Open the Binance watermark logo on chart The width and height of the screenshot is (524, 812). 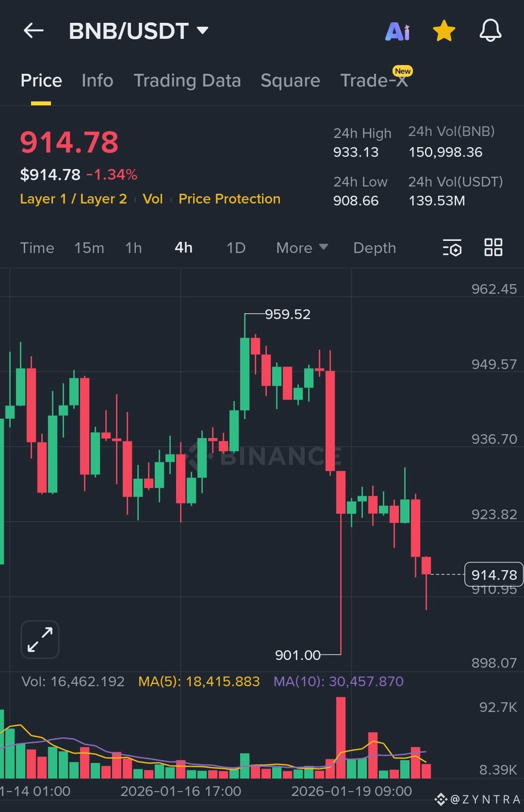264,457
